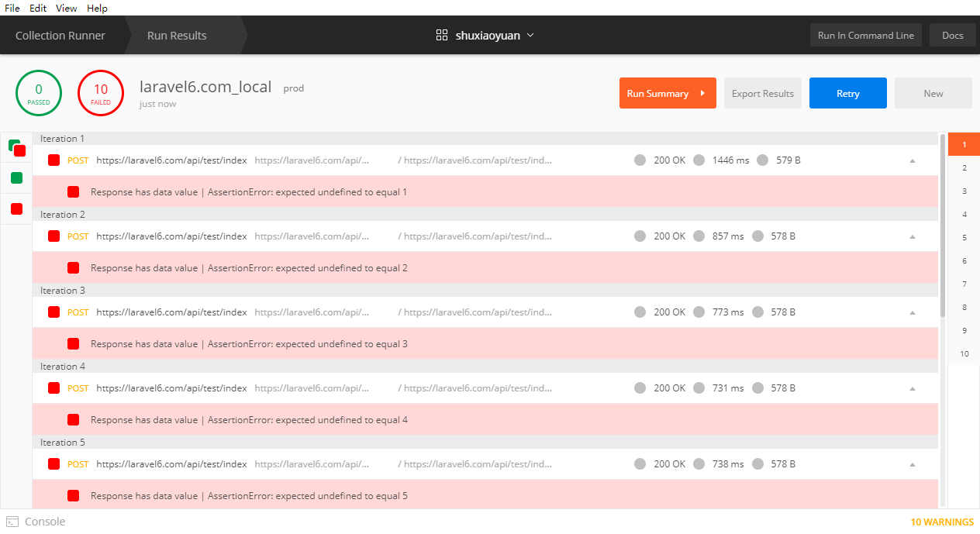
Task: Click the blue Retry button
Action: point(848,93)
